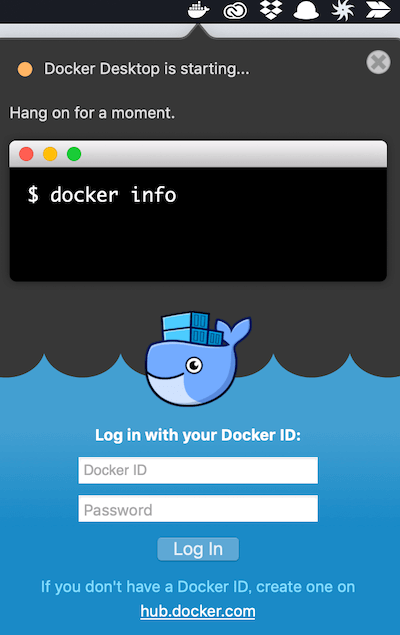Viewport: 400px width, 635px height.
Task: Click the arrow-shaped menu bar icon
Action: [x=378, y=10]
